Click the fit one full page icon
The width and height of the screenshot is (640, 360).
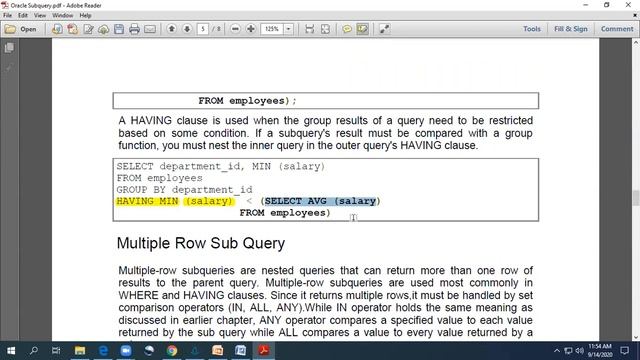[x=325, y=29]
